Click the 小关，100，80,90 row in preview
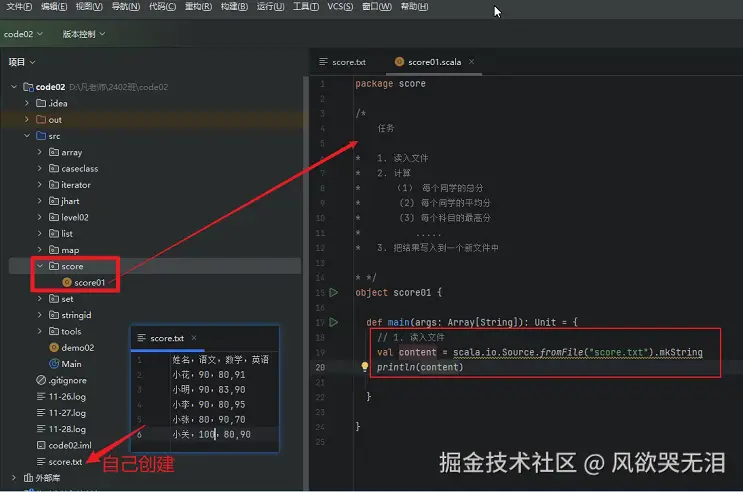Viewport: 743px width, 492px height. 211,434
